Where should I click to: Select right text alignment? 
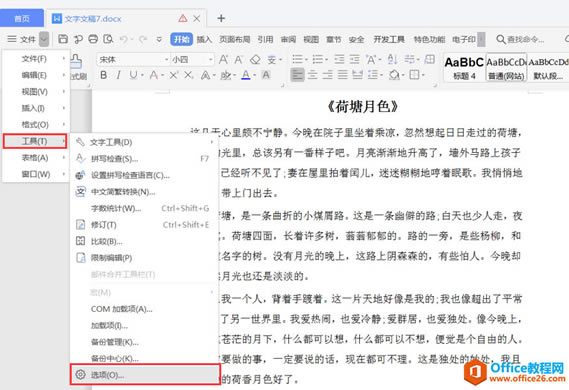coord(327,75)
